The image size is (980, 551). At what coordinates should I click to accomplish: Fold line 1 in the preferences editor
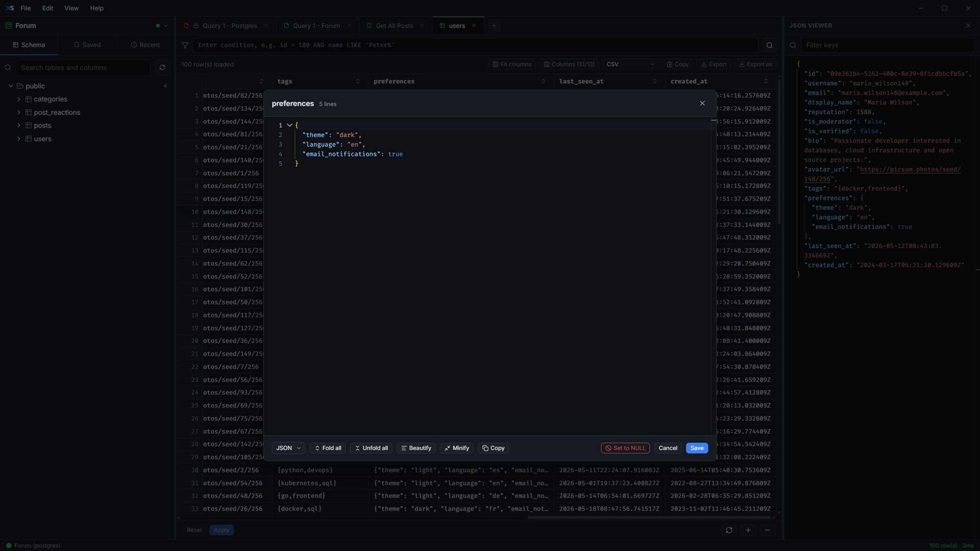pos(290,125)
